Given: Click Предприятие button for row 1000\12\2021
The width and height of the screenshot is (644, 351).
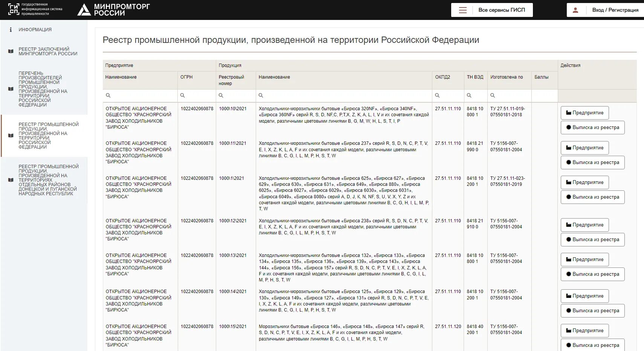Looking at the screenshot, I should point(584,225).
